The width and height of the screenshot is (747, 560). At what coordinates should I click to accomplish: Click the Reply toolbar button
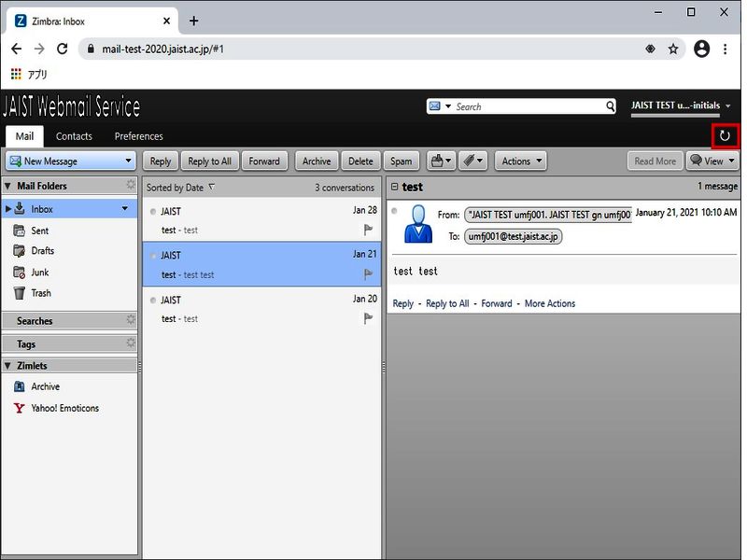160,161
